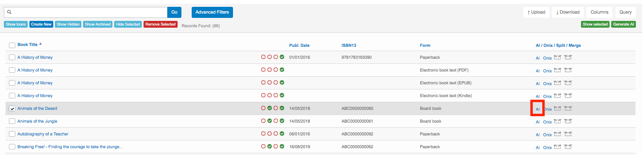Click the green Show selected button
Viewport: 644px width, 155px height.
click(x=595, y=24)
